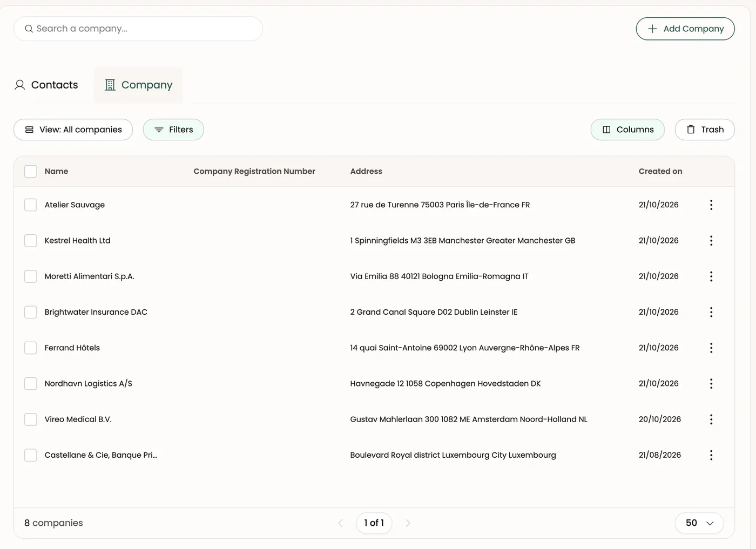Open the Atelier Sauvage company name
This screenshot has height=549, width=756.
click(75, 205)
